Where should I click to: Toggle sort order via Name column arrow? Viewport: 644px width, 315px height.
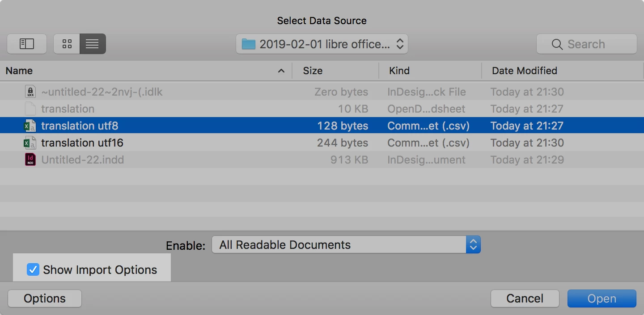[281, 71]
